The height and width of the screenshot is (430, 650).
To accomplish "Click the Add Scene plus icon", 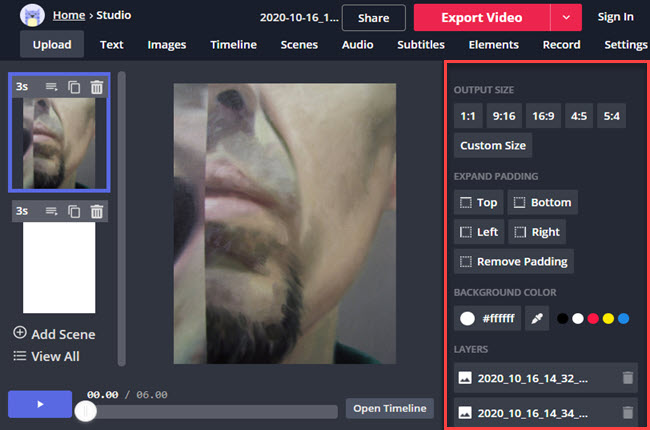I will coord(20,333).
